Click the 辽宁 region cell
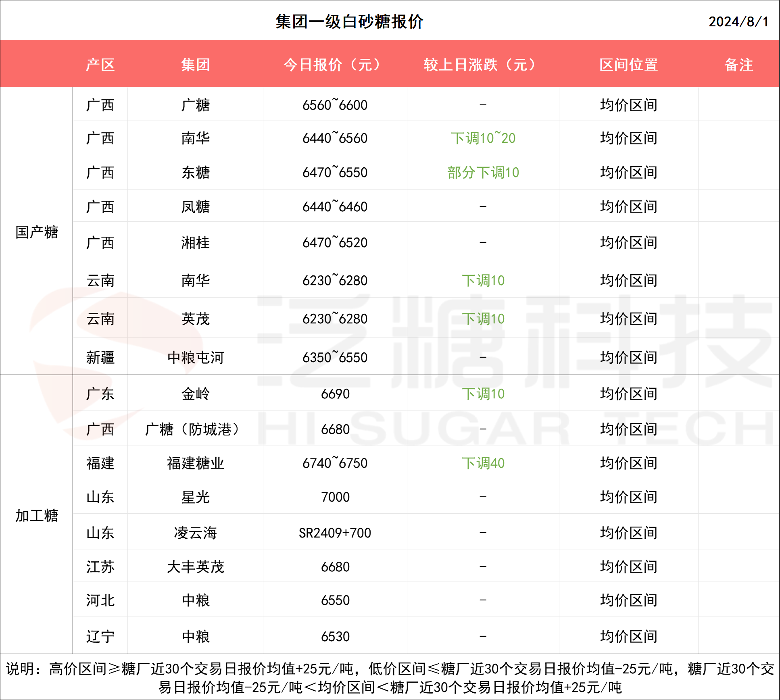Viewport: 780px width, 700px height. pos(100,636)
